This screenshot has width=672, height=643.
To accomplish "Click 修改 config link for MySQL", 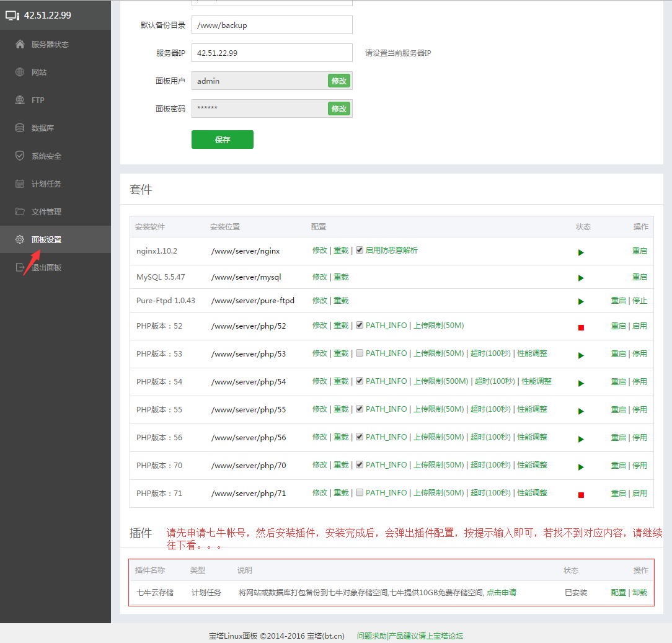I will 320,277.
